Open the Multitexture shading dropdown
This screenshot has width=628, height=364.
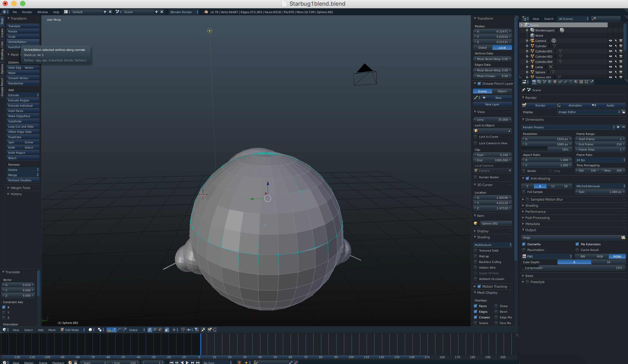[x=492, y=245]
